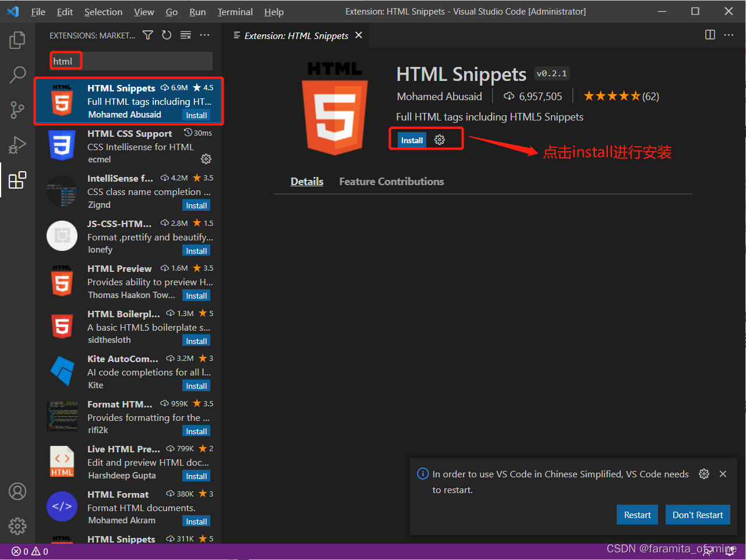Filter extensions with the funnel icon
This screenshot has width=746, height=560.
point(148,36)
